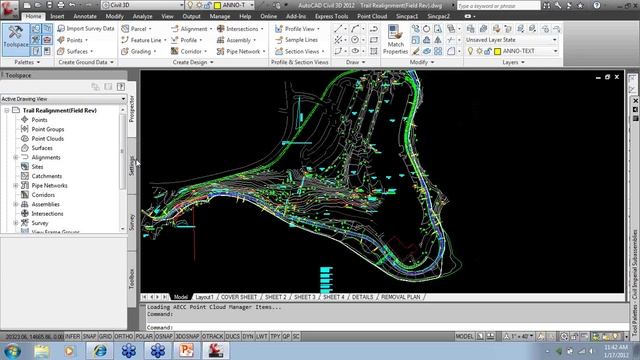Select Corridors in the Prospector tree

point(43,195)
